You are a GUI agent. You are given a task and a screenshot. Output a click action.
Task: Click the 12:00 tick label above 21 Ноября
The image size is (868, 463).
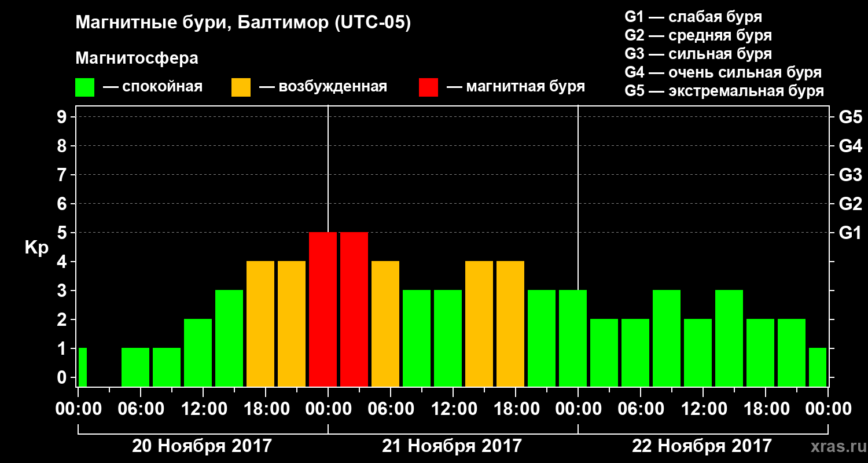pos(453,409)
